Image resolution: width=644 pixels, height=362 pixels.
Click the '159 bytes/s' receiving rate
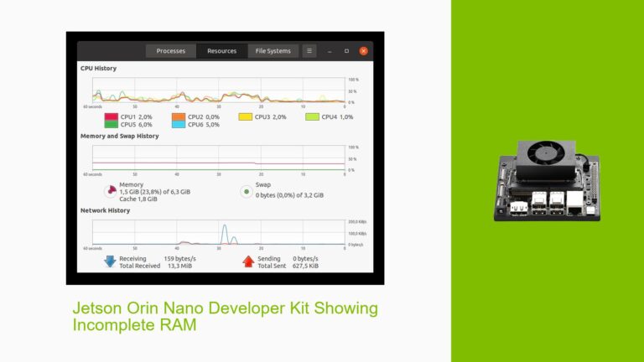point(180,259)
